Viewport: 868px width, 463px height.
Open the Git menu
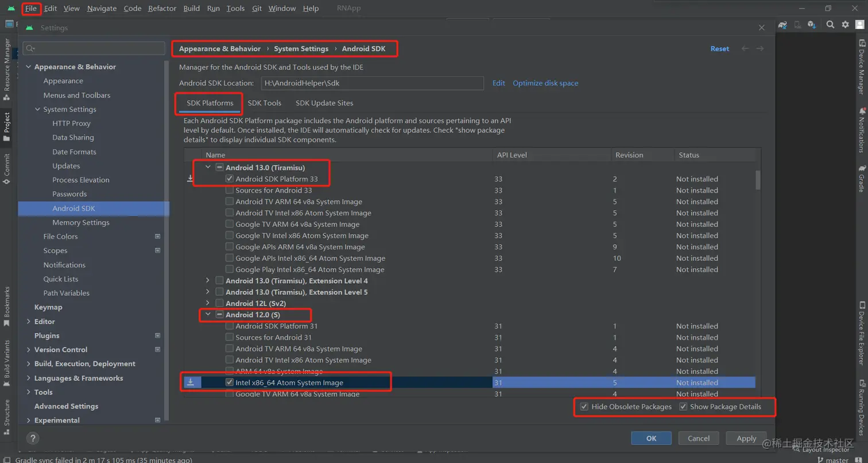[x=257, y=9]
